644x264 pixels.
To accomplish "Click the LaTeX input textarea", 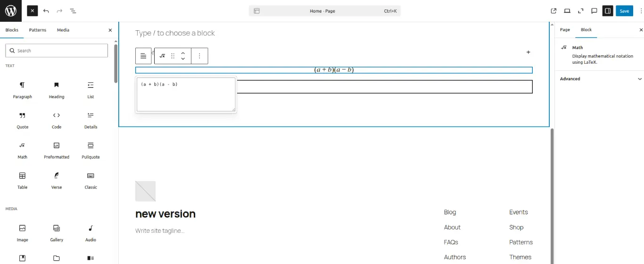I will 186,95.
